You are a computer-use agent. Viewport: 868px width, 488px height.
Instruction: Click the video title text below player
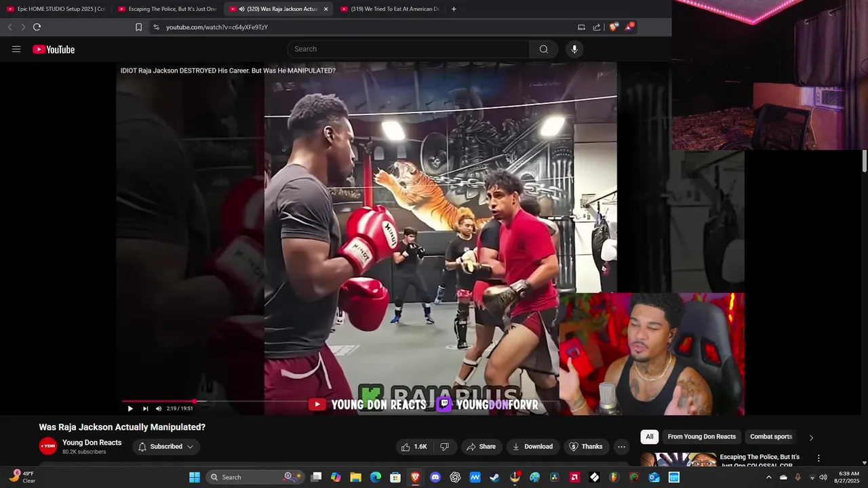[x=122, y=427]
